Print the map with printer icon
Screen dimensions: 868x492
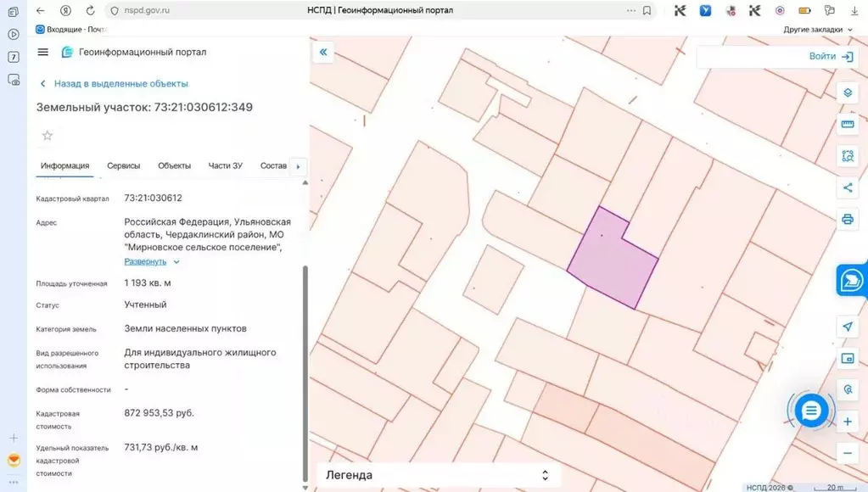click(847, 219)
